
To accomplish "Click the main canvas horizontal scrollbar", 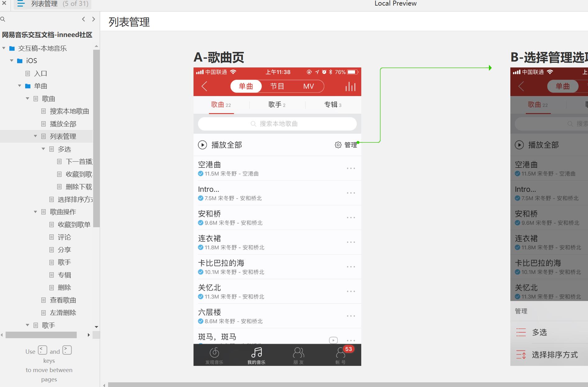I will click(x=348, y=385).
